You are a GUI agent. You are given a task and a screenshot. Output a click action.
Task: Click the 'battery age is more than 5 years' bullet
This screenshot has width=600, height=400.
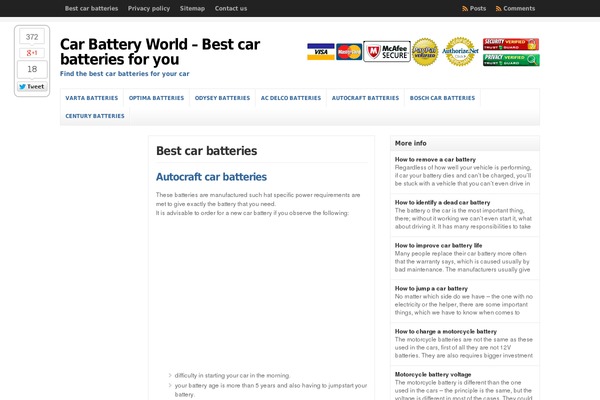[x=271, y=390]
